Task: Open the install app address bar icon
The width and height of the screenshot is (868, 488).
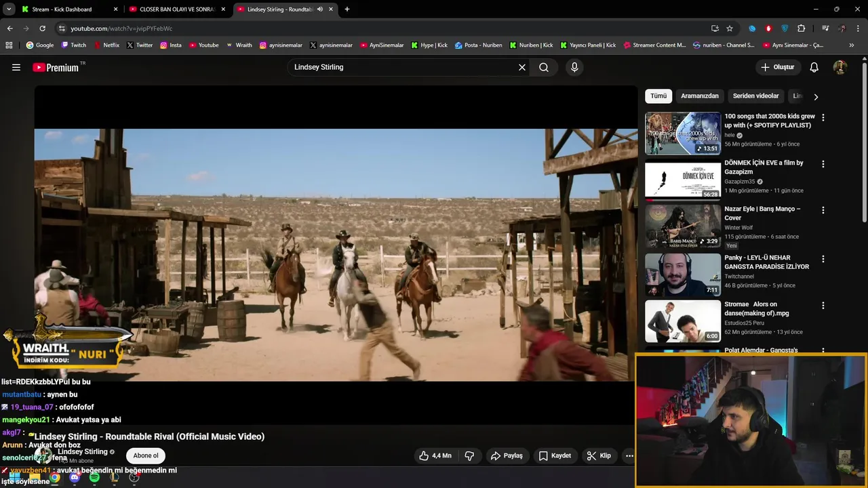Action: [x=715, y=28]
